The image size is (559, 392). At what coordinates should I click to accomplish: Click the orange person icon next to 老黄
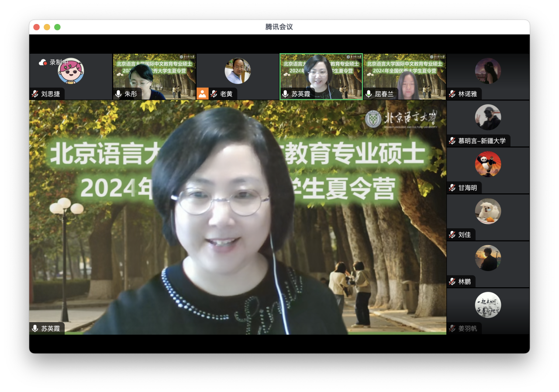202,93
